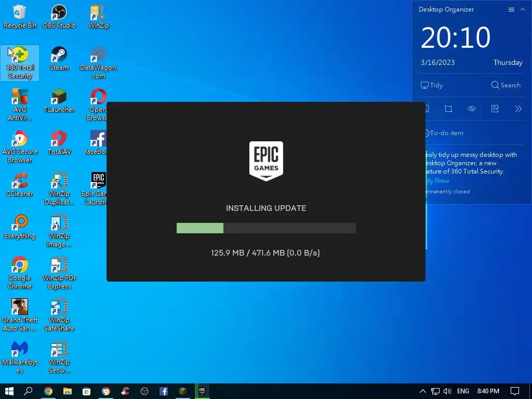This screenshot has width=532, height=399.
Task: Switch to Epic Games taskbar icon
Action: [x=202, y=391]
